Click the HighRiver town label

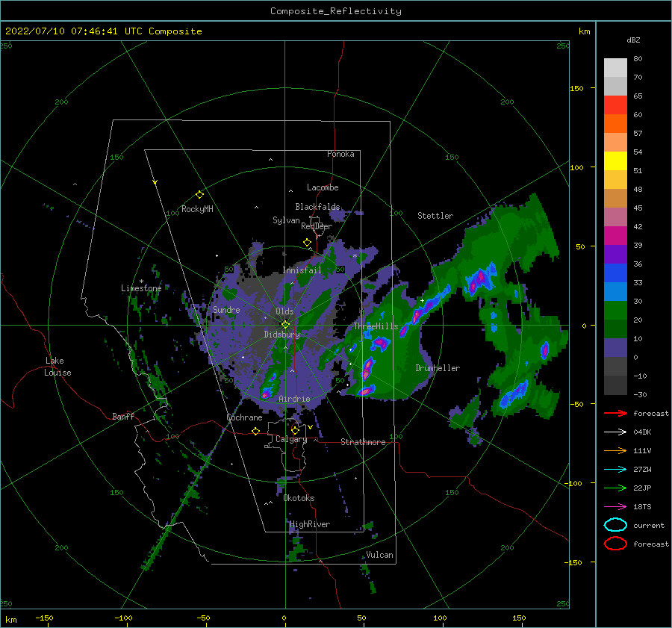[310, 524]
